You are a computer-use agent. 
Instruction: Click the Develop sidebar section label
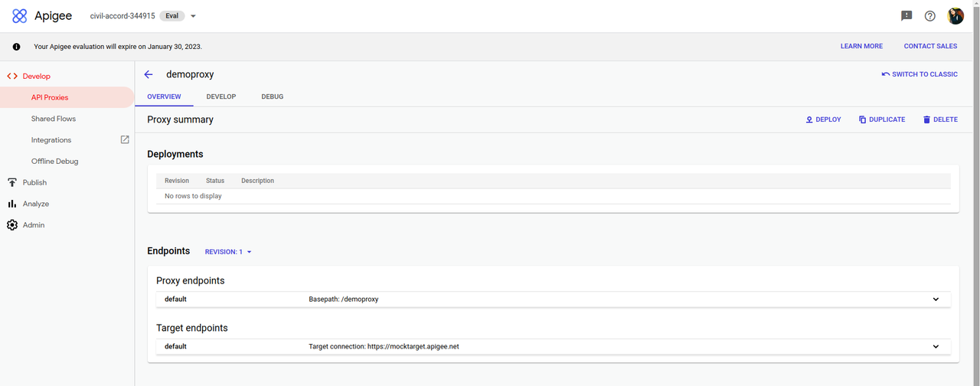(37, 76)
